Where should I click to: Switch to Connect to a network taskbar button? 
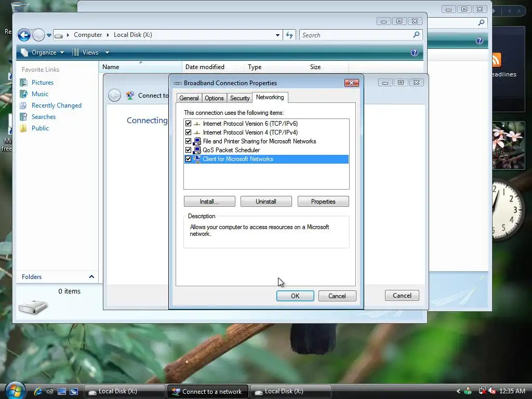tap(208, 392)
